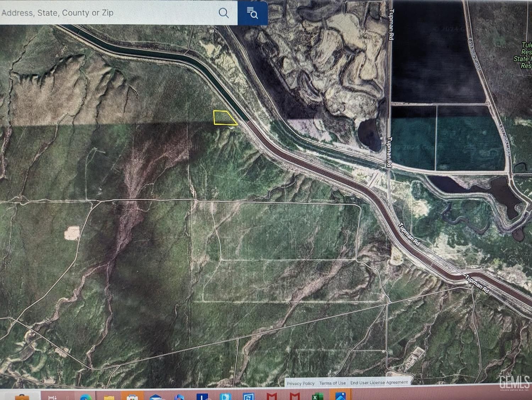Image resolution: width=532 pixels, height=400 pixels.
Task: Open the Terms of Use link
Action: click(333, 383)
